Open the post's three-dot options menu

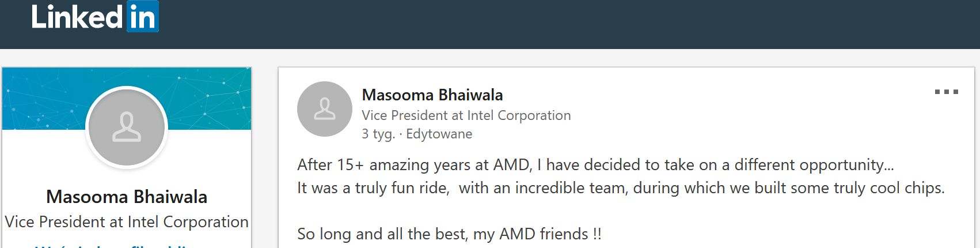[946, 92]
